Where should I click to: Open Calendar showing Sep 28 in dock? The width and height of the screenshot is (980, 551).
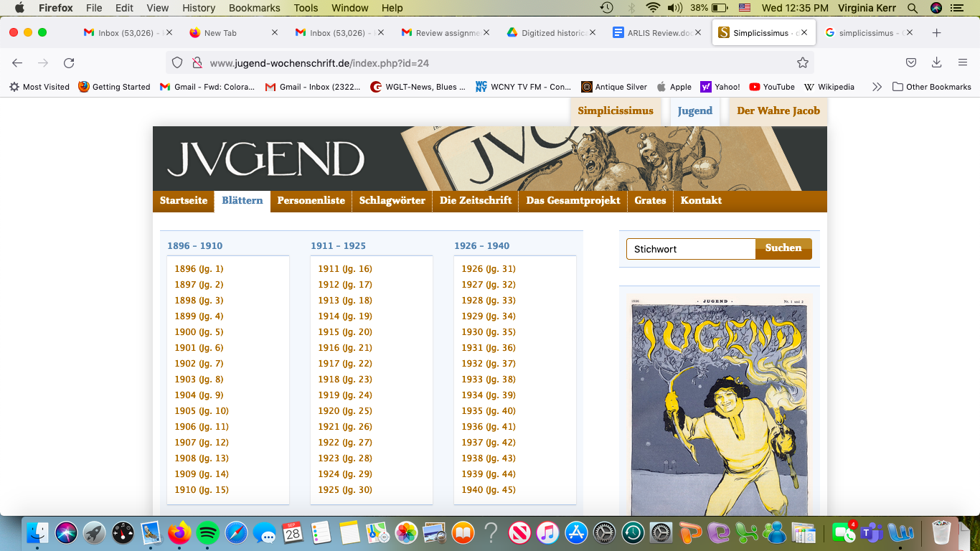pos(293,532)
